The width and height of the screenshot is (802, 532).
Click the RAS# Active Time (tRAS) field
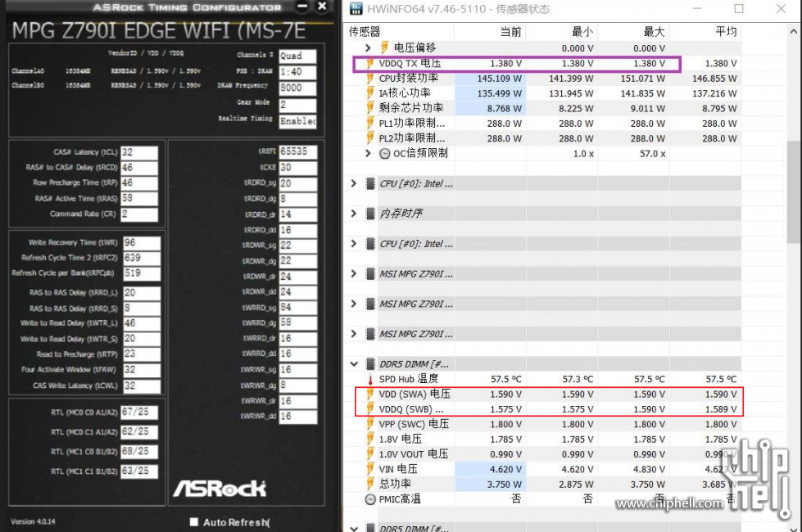(x=139, y=198)
